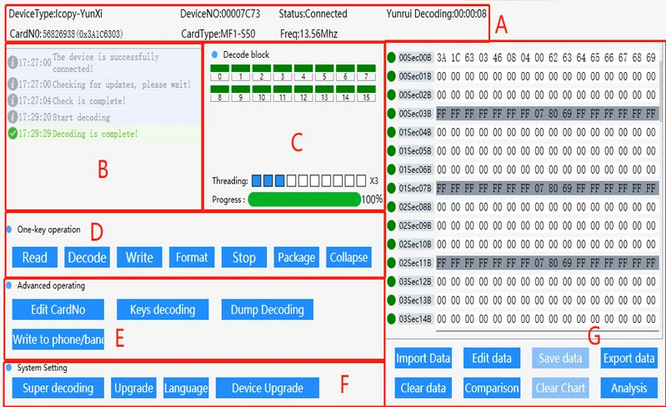Open the Language setting

pyautogui.click(x=185, y=387)
